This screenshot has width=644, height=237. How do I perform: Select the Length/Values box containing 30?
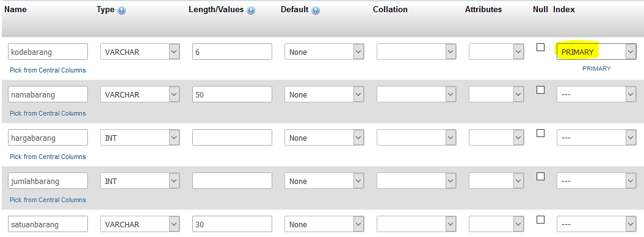232,224
